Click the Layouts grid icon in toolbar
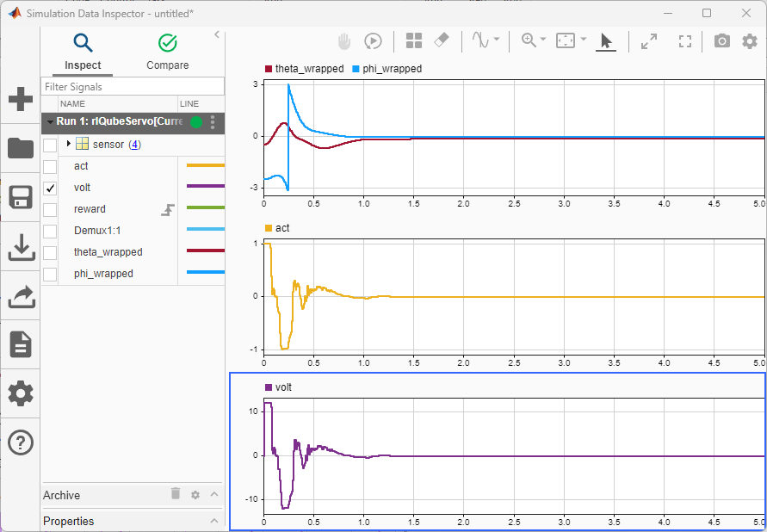Image resolution: width=767 pixels, height=532 pixels. (x=414, y=40)
